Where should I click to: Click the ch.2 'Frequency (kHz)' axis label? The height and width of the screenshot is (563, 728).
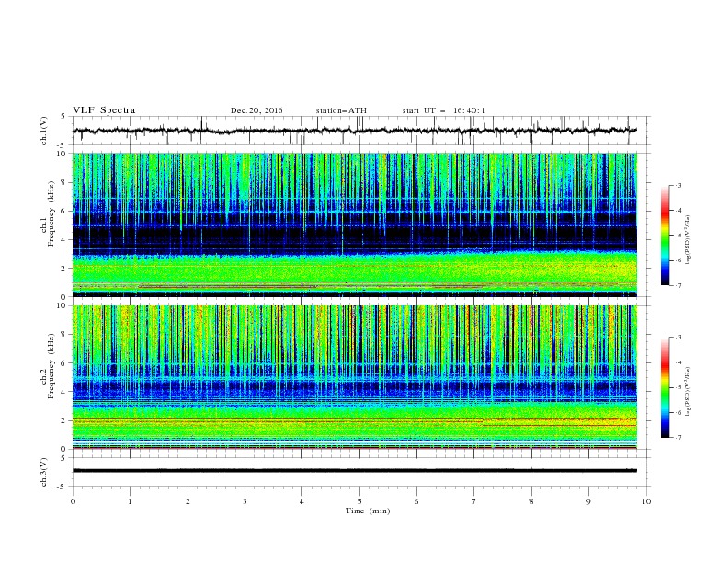[x=51, y=366]
